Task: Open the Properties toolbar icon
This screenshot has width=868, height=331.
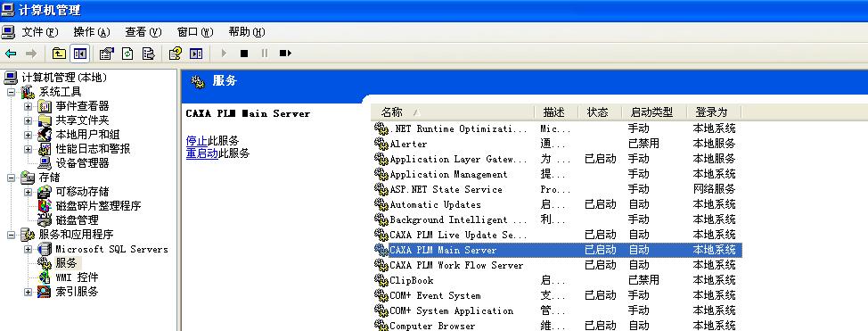Action: tap(106, 54)
